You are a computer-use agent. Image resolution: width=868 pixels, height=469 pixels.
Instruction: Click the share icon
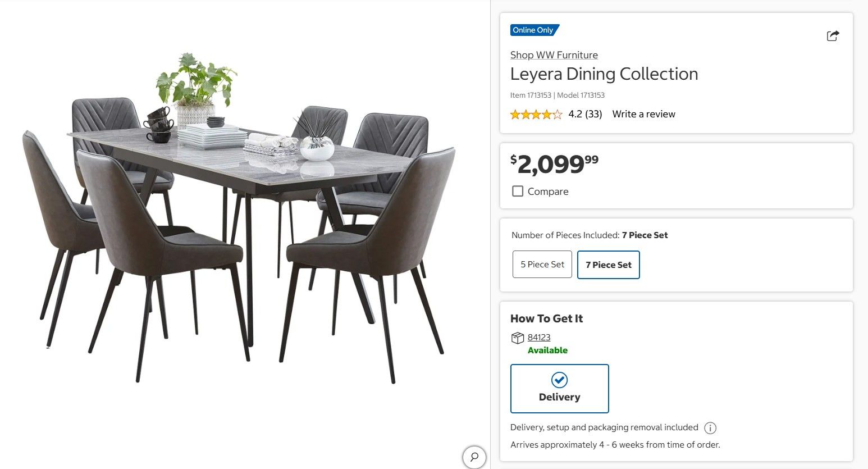tap(833, 36)
